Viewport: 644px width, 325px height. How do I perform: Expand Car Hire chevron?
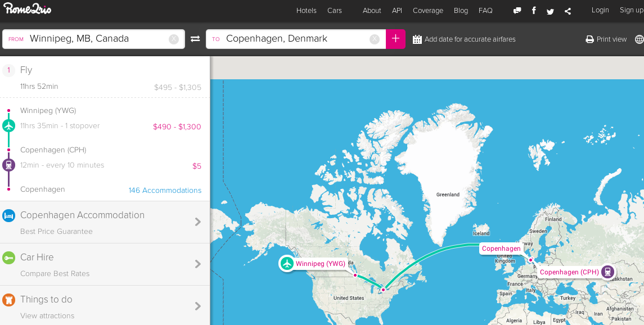(x=198, y=264)
